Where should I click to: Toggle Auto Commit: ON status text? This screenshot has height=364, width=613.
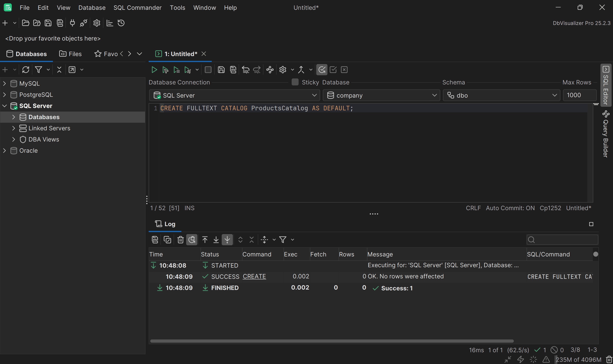(510, 208)
